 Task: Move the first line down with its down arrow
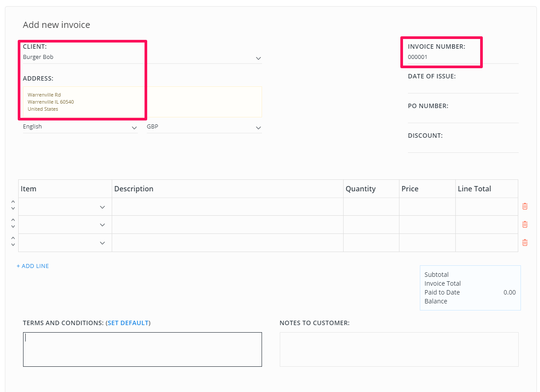(x=13, y=209)
